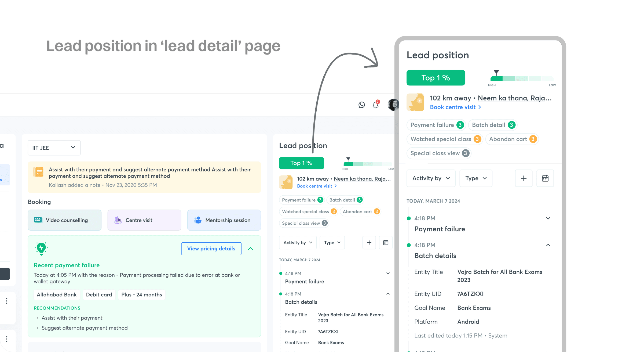Click Entity UID value 7A6TZKXI, enlarged panel
Viewport: 644px width, 352px height.
(470, 294)
